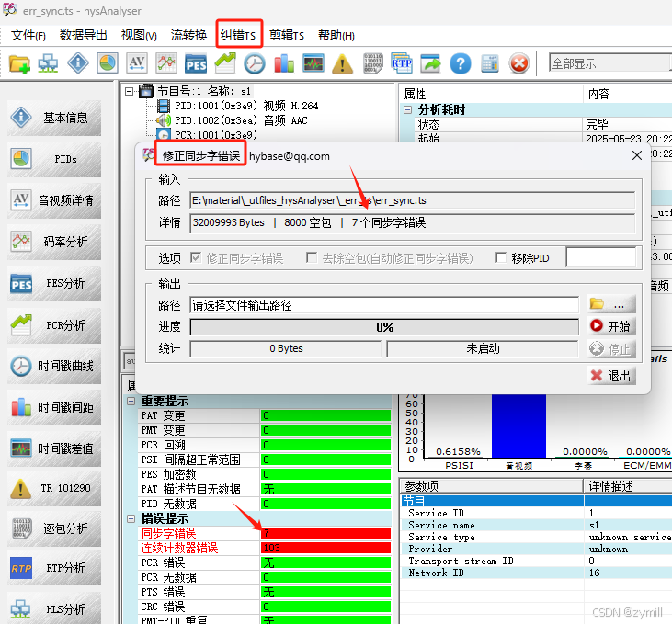Click the bar chart toolbar icon
Screen dimensions: 672x624
pos(284,63)
